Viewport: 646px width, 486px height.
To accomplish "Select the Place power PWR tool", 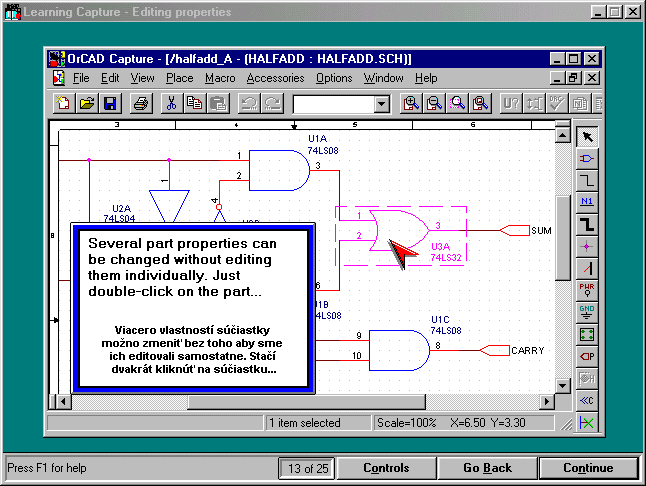I will tap(587, 289).
